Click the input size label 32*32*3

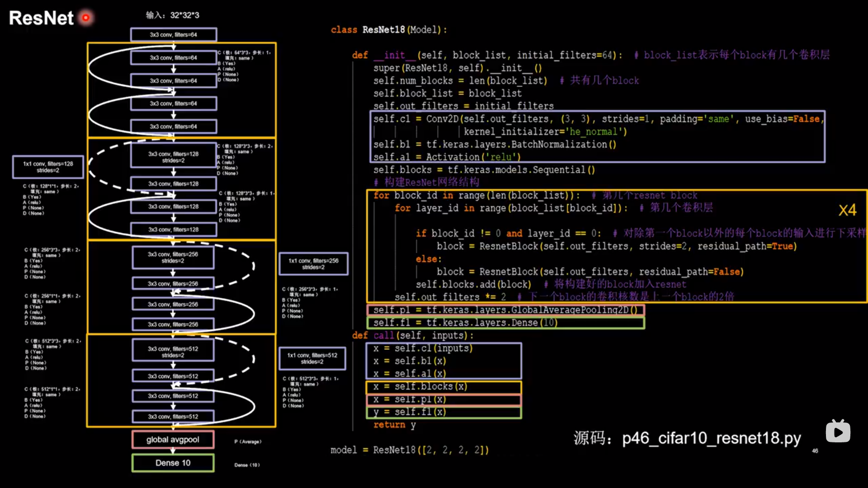point(184,15)
